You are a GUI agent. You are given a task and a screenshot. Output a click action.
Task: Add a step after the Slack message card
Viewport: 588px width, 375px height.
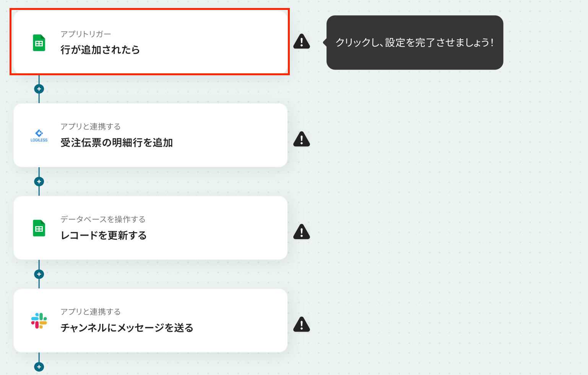pos(39,367)
